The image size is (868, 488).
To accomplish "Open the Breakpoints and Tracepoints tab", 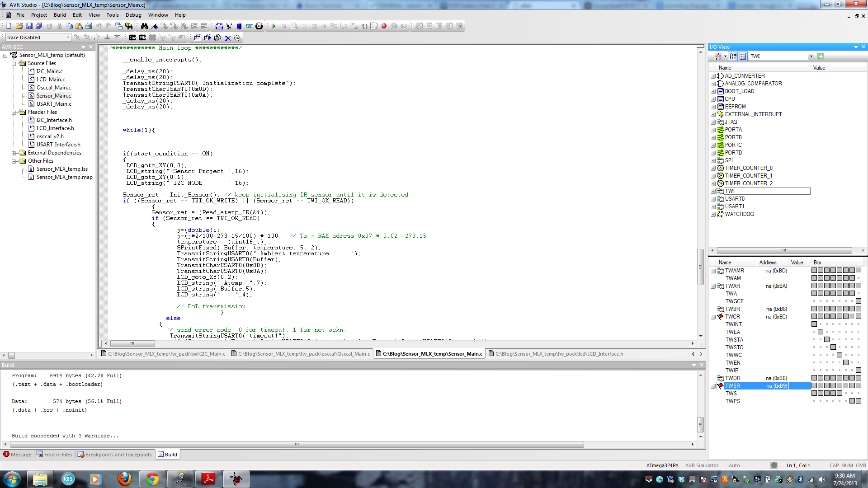I will pyautogui.click(x=115, y=455).
